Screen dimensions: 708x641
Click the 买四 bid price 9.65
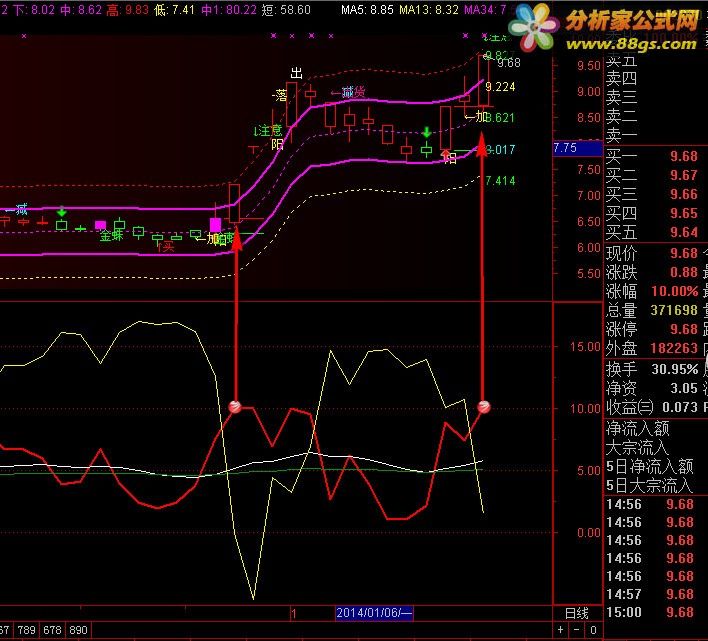[x=684, y=213]
